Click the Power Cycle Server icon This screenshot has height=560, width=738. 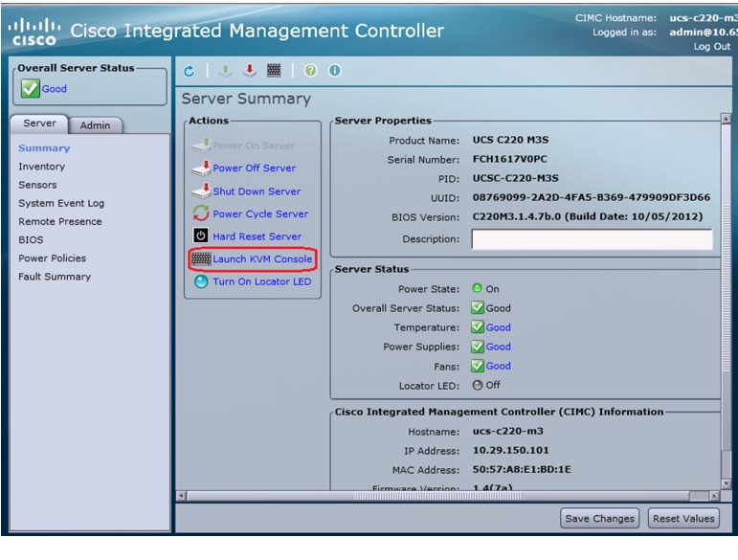click(x=201, y=213)
